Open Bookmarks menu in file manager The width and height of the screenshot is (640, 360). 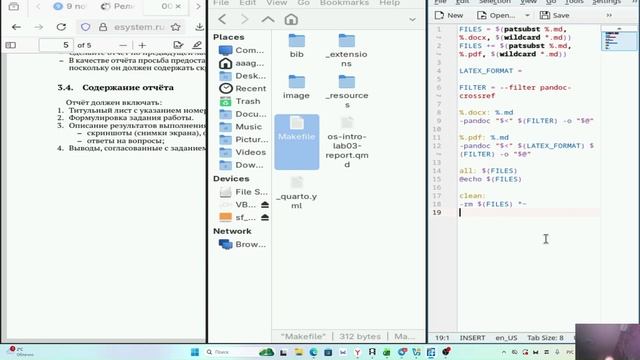[344, 3]
